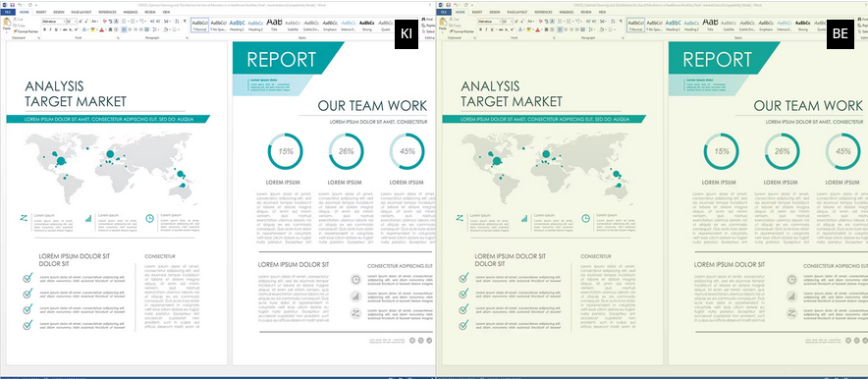
Task: Align text right in left Word window
Action: (x=136, y=29)
